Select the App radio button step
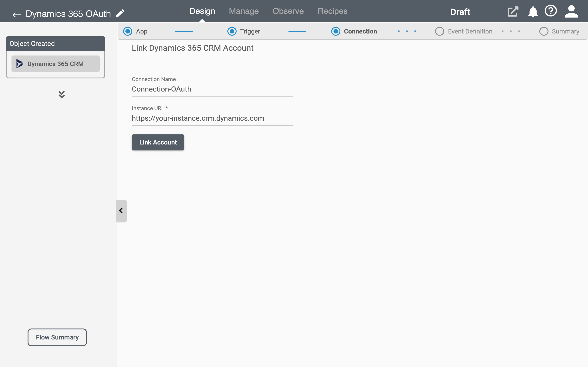The width and height of the screenshot is (588, 367). (128, 31)
